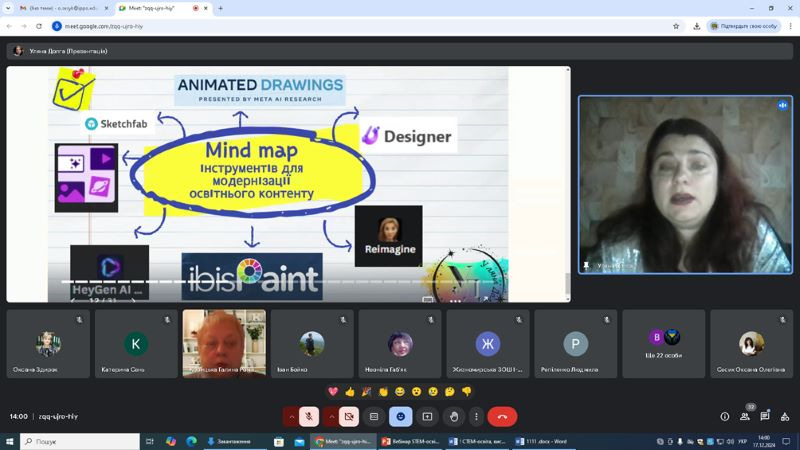Toggle captions button in Meet toolbar
This screenshot has height=450, width=800.
(x=374, y=417)
